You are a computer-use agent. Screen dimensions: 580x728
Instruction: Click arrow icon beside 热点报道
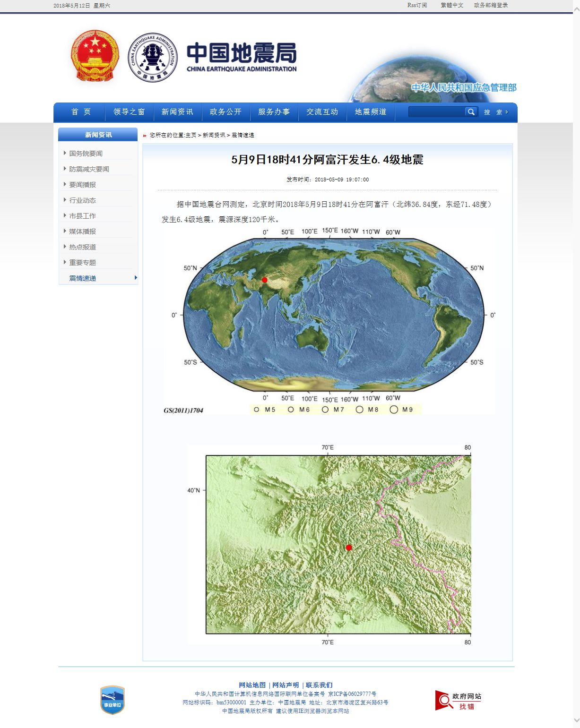[65, 247]
